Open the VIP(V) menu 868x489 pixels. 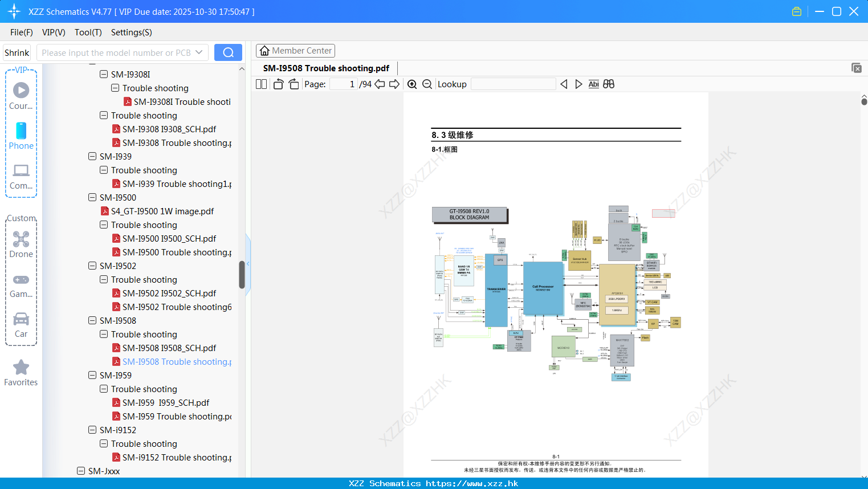click(x=54, y=32)
